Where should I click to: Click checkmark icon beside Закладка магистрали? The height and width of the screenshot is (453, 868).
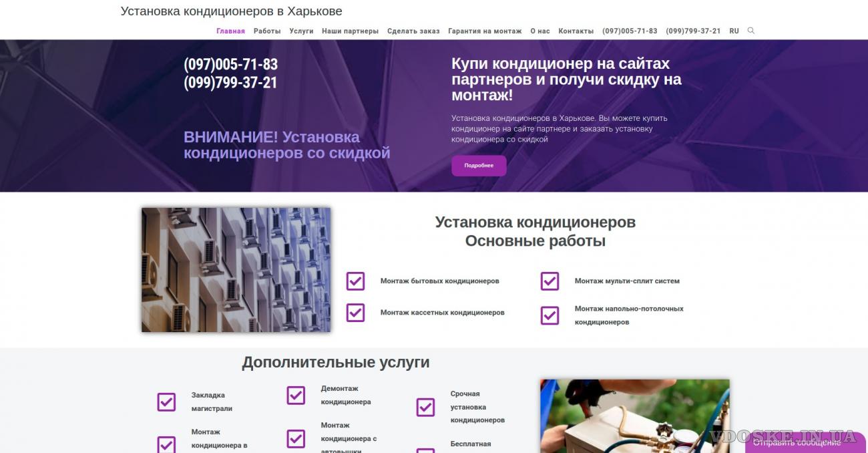tap(166, 402)
